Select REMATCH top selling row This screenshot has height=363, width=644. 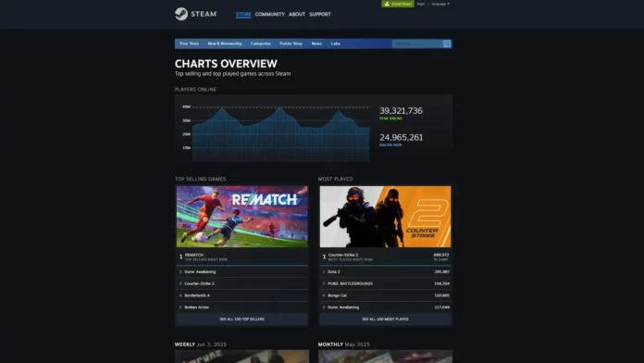(x=241, y=257)
